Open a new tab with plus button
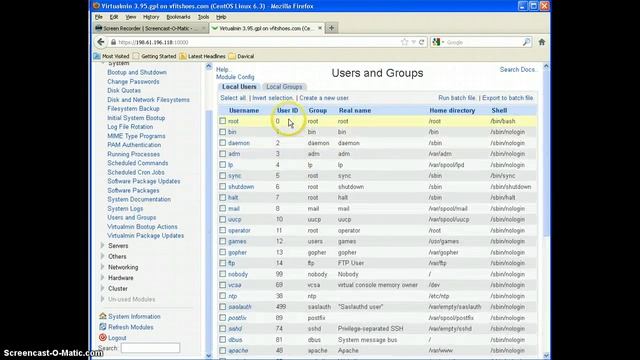This screenshot has height=360, width=640. click(331, 28)
